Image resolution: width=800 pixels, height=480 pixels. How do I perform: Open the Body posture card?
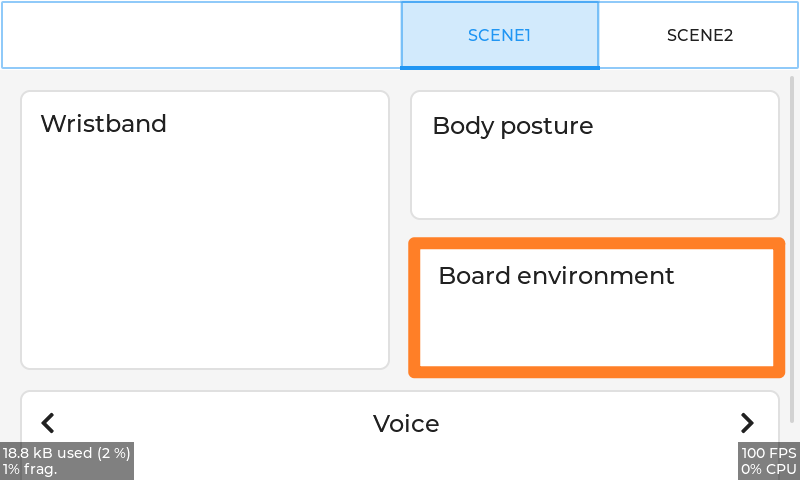[x=594, y=155]
